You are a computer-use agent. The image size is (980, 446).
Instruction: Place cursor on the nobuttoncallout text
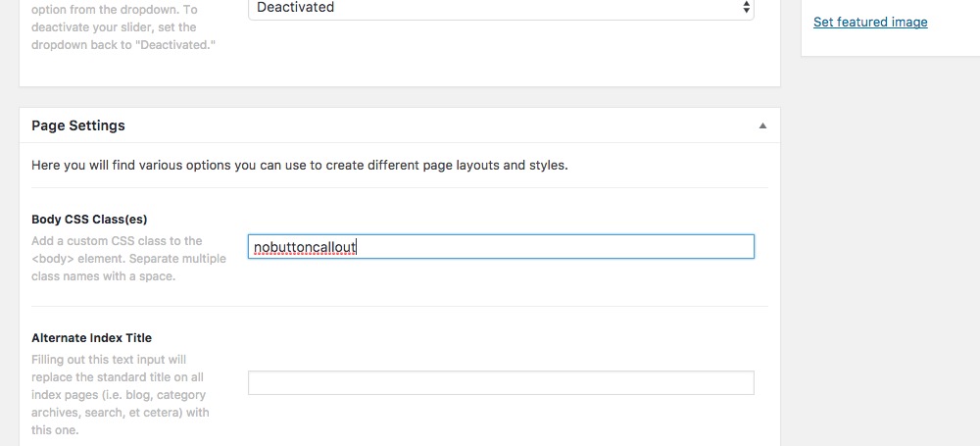pos(305,248)
